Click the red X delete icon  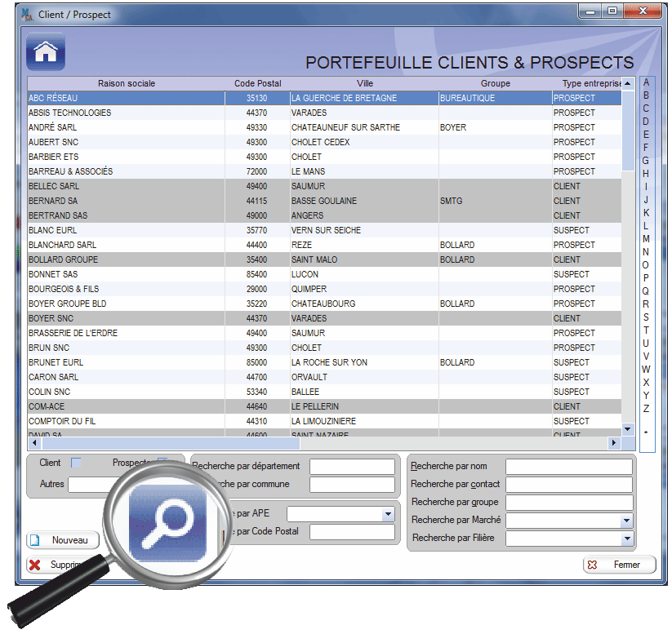tap(35, 565)
